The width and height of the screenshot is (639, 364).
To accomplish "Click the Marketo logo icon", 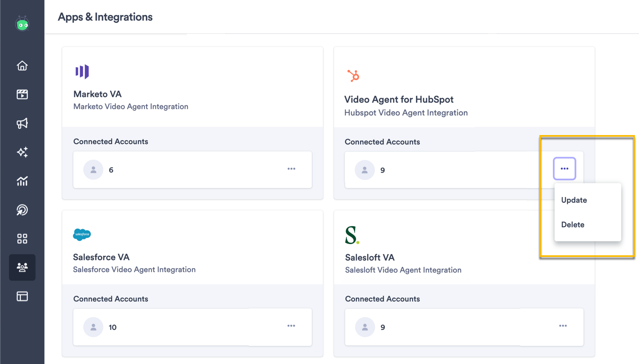I will click(82, 71).
